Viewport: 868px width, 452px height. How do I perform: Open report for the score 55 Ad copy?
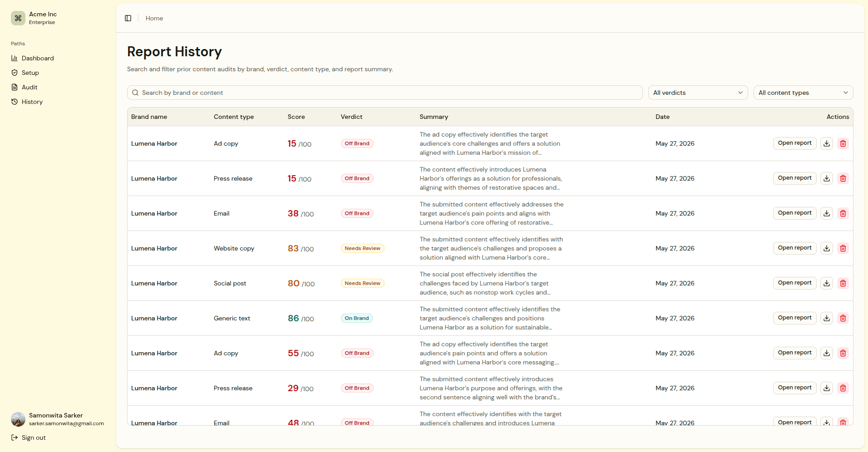pos(794,353)
